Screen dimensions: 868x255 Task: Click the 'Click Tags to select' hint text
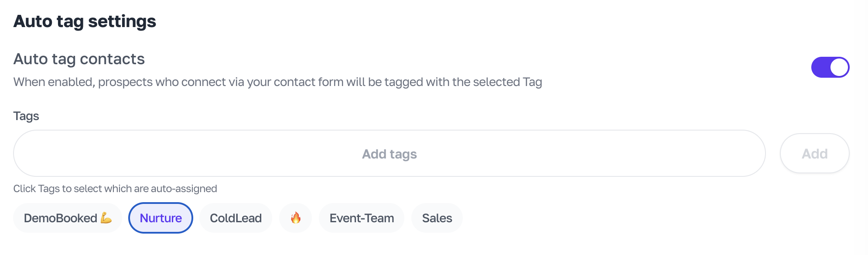115,189
